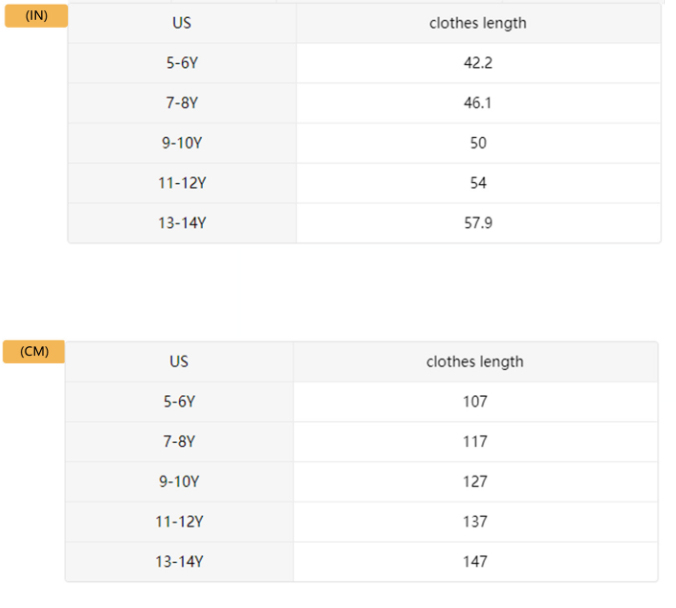Click the 127 length value
The width and height of the screenshot is (676, 608).
(475, 481)
